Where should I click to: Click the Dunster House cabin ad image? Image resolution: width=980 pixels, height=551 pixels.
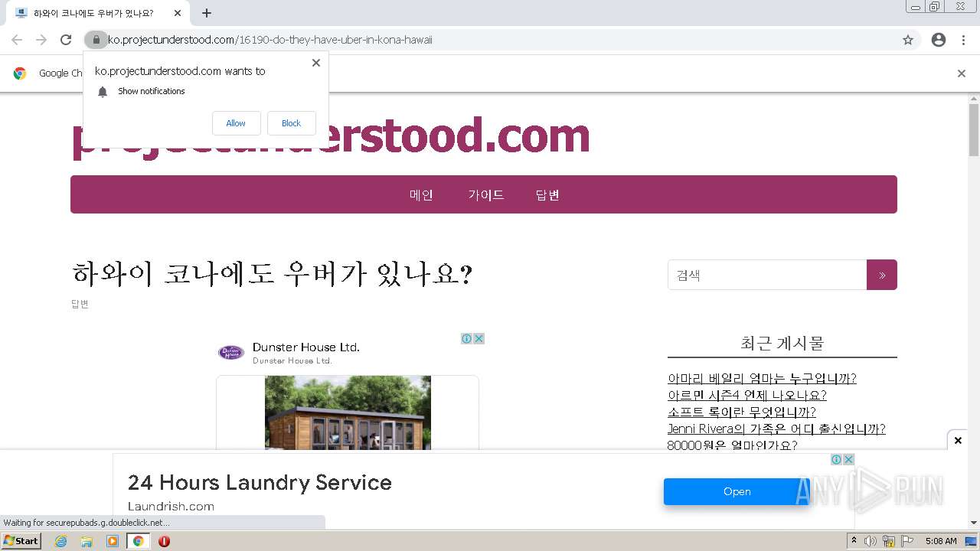(x=348, y=412)
